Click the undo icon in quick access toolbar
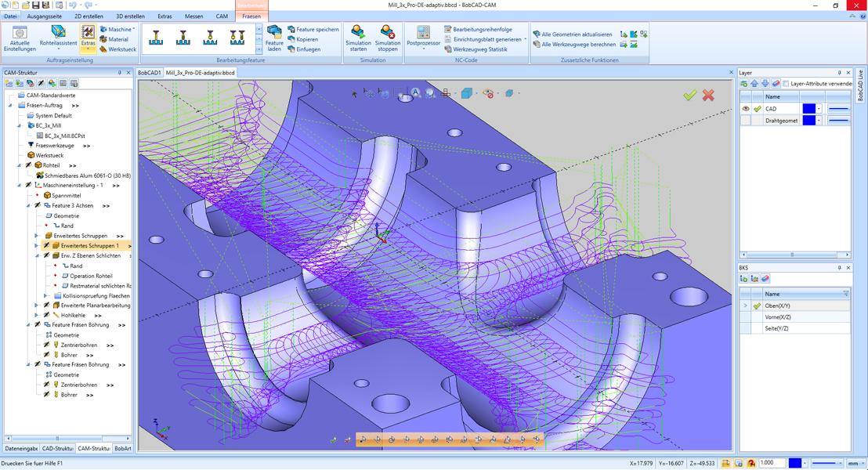 74,5
